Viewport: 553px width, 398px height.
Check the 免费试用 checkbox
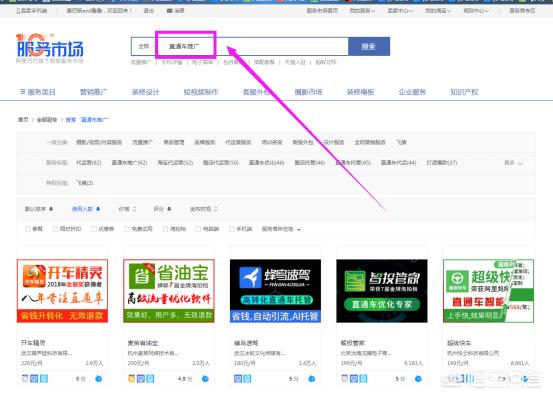(127, 229)
